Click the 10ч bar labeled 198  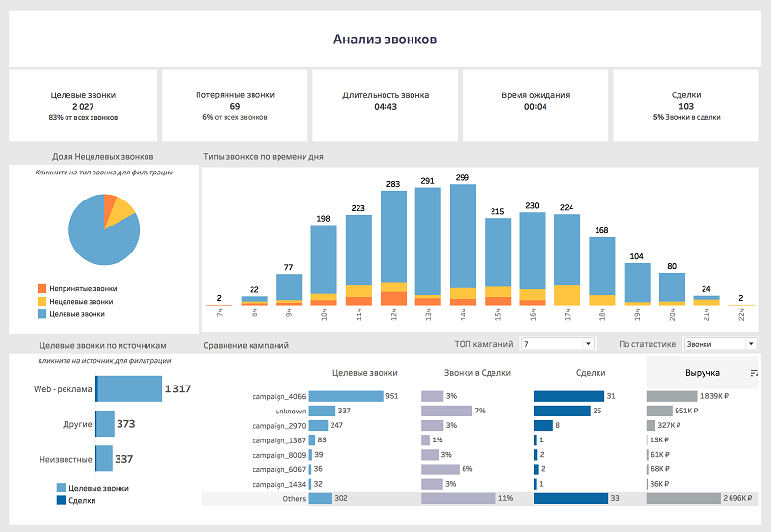(x=324, y=265)
